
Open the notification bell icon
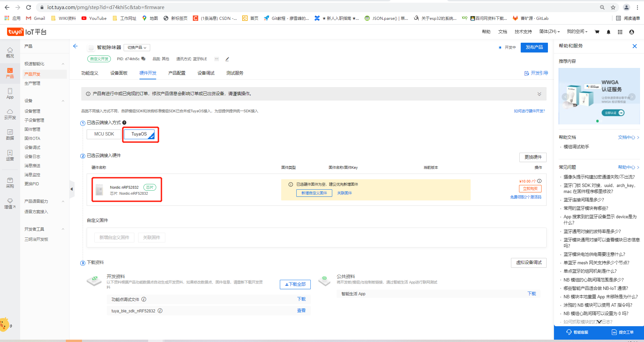[x=608, y=32]
